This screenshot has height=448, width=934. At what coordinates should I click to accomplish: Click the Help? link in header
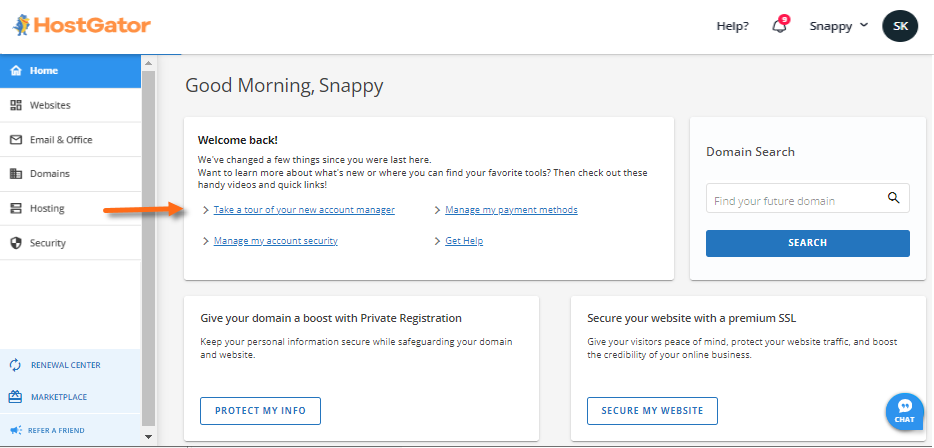[x=733, y=26]
